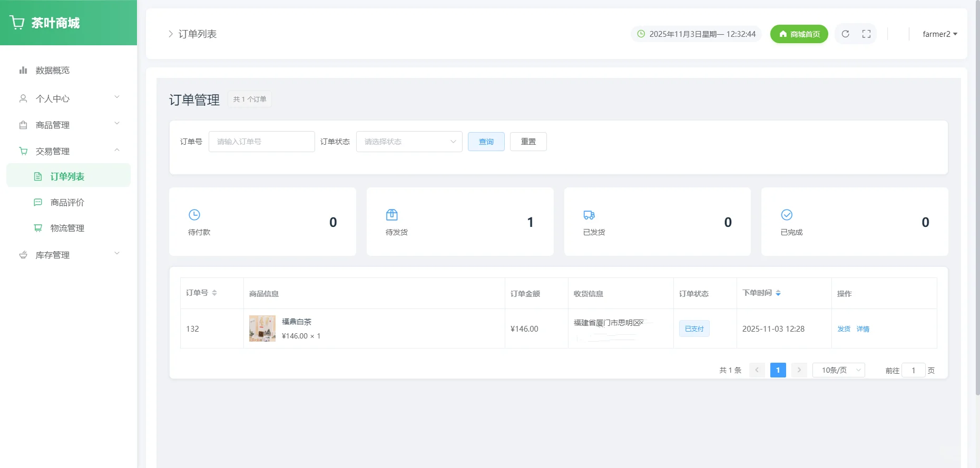Click 详情 link for order 132

click(863, 328)
